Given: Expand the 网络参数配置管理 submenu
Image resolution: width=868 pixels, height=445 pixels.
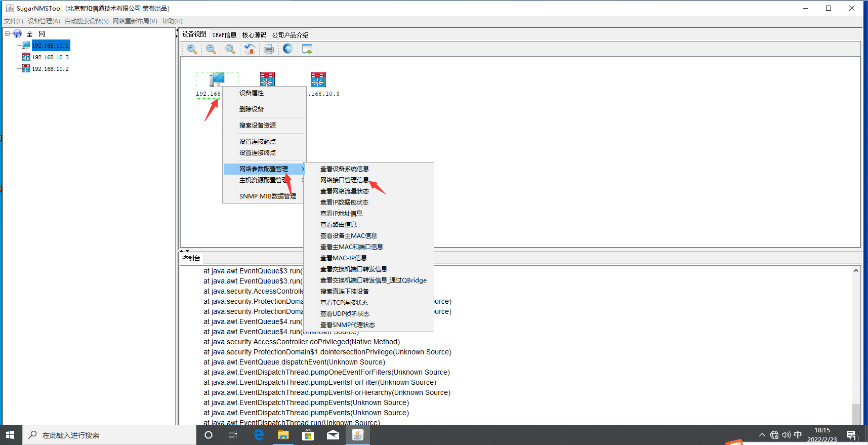Looking at the screenshot, I should pyautogui.click(x=264, y=169).
